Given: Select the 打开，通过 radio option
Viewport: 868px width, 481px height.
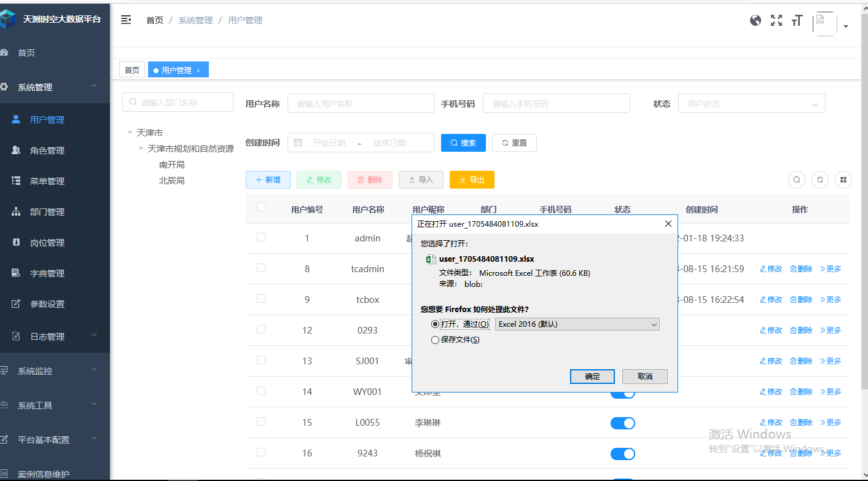Looking at the screenshot, I should click(436, 324).
